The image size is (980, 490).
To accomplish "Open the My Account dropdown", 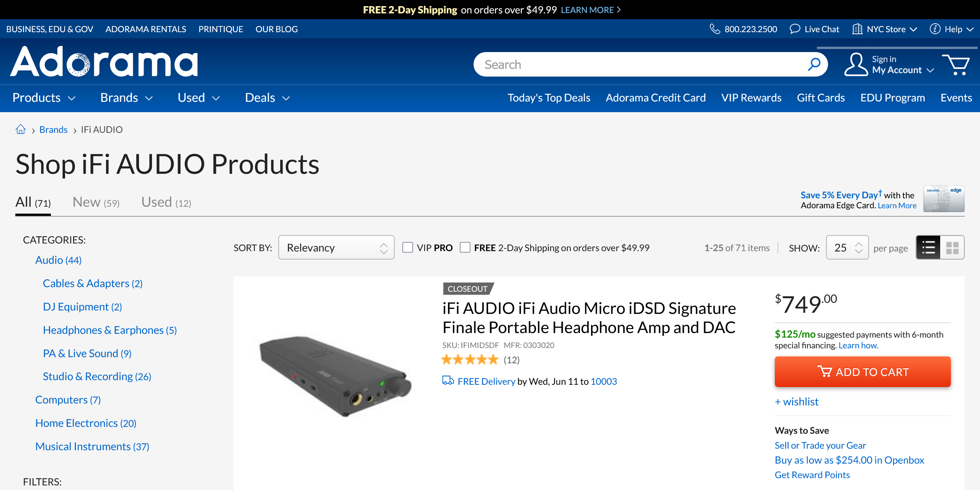I will pos(903,70).
